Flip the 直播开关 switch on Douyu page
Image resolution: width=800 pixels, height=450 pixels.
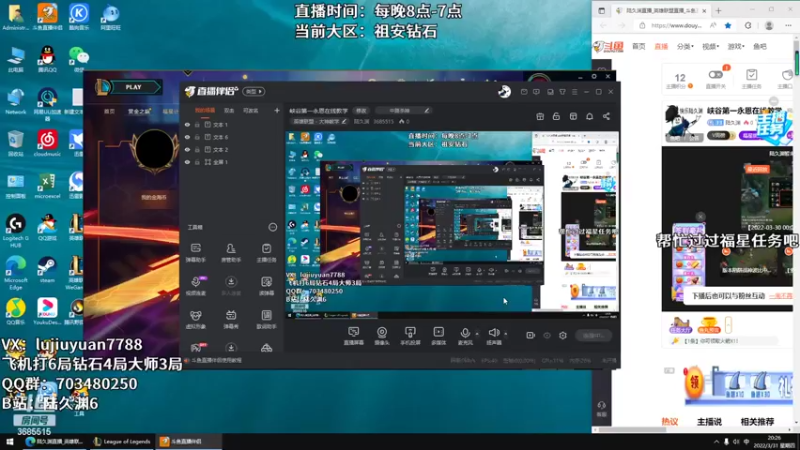coord(715,74)
